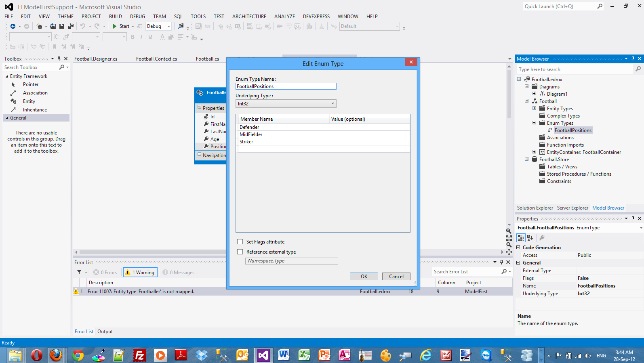Cancel the Edit Enum Type dialog
The height and width of the screenshot is (363, 644).
(396, 277)
